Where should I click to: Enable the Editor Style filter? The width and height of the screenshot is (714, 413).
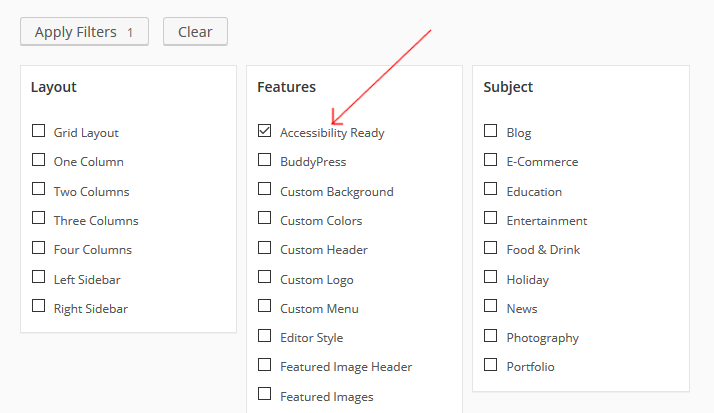tap(265, 336)
